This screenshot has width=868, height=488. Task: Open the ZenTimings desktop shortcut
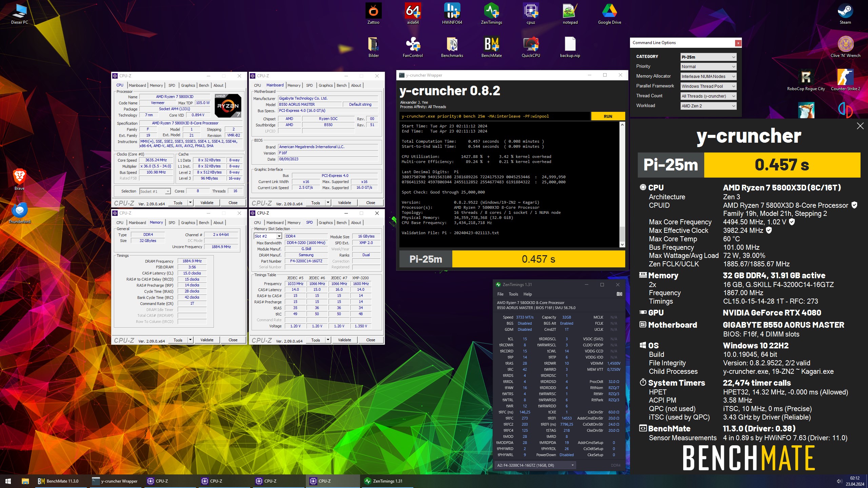coord(491,14)
